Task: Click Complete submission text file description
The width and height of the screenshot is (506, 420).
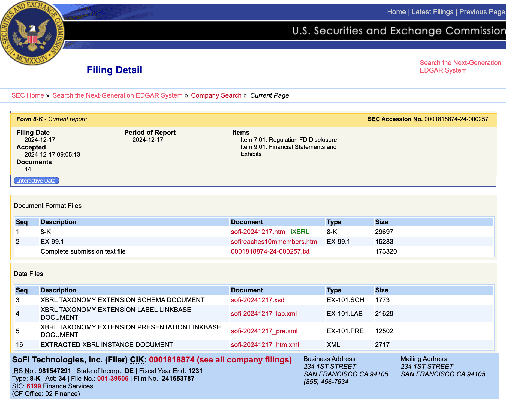Action: (83, 251)
